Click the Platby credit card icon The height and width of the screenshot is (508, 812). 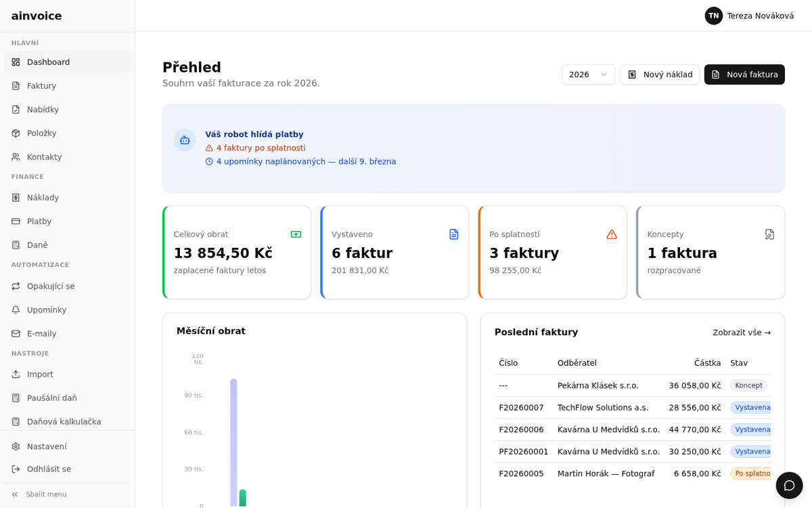pyautogui.click(x=16, y=221)
